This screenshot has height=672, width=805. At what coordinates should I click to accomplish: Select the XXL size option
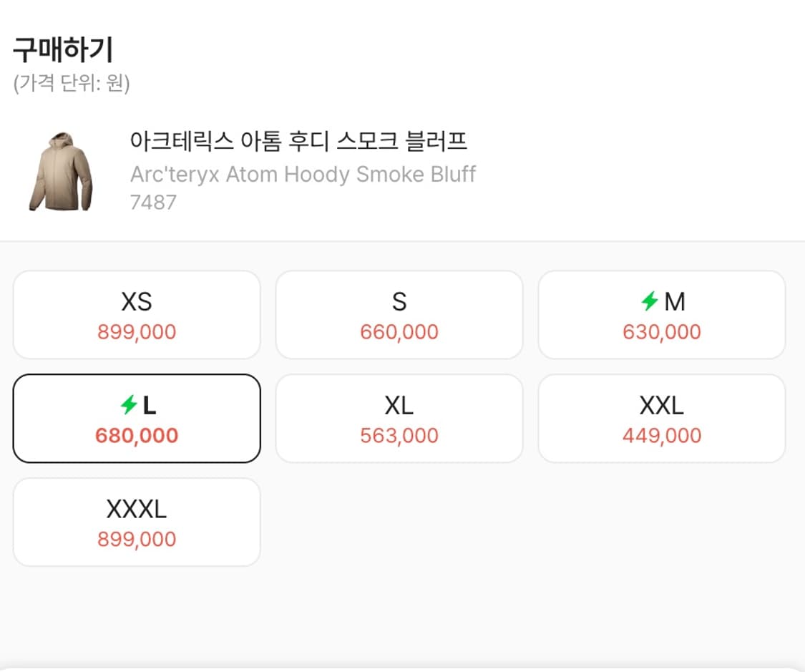(x=661, y=418)
